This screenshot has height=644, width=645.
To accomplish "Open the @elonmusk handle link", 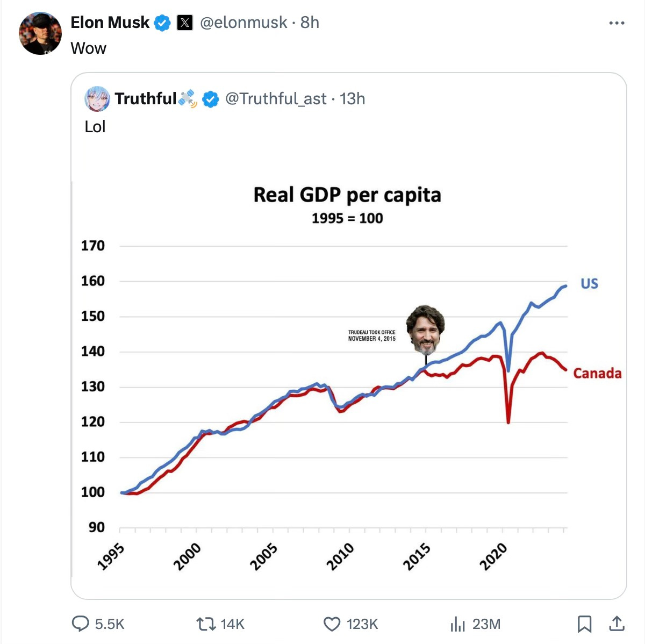I will pyautogui.click(x=243, y=23).
